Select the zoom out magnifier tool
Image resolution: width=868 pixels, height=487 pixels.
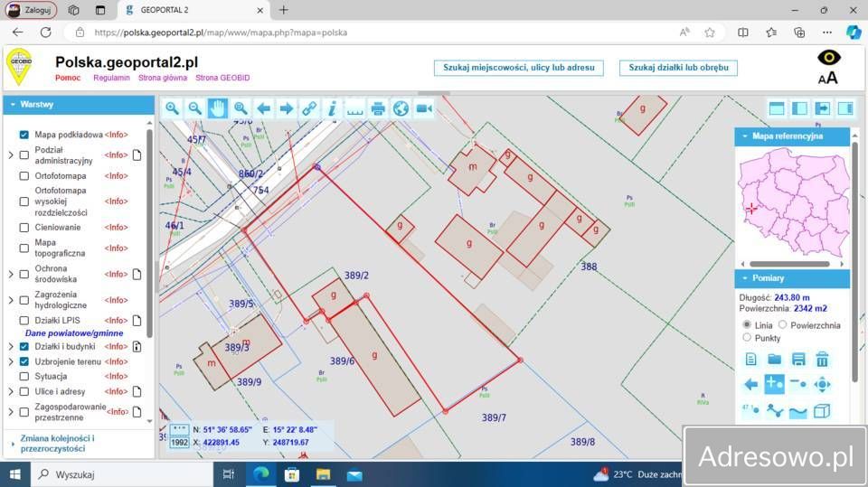coord(195,108)
